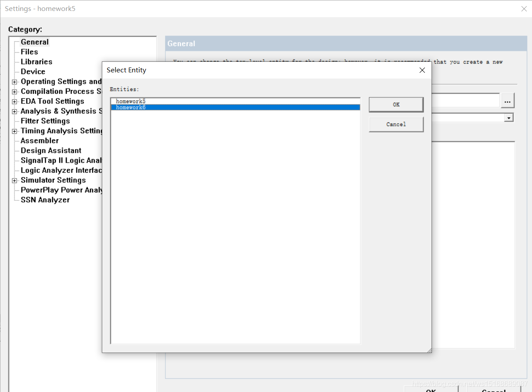Screen dimensions: 532x392
Task: Select Assembler category
Action: [40, 141]
